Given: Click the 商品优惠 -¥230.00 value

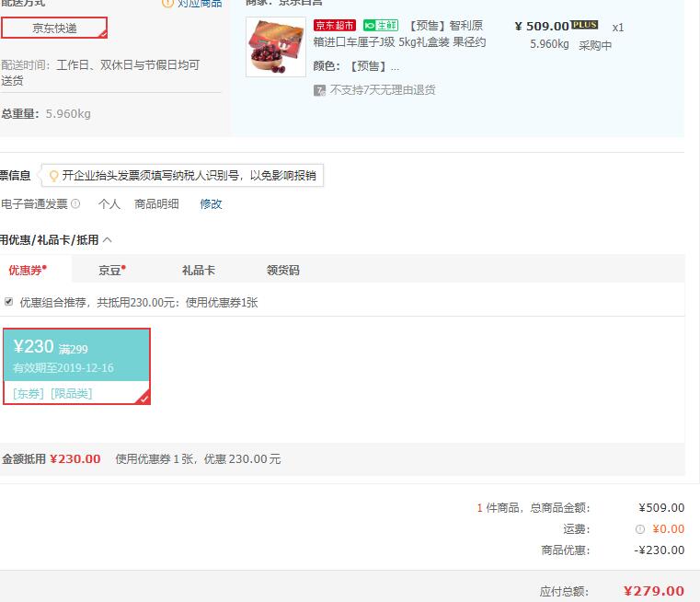Looking at the screenshot, I should pyautogui.click(x=659, y=550).
